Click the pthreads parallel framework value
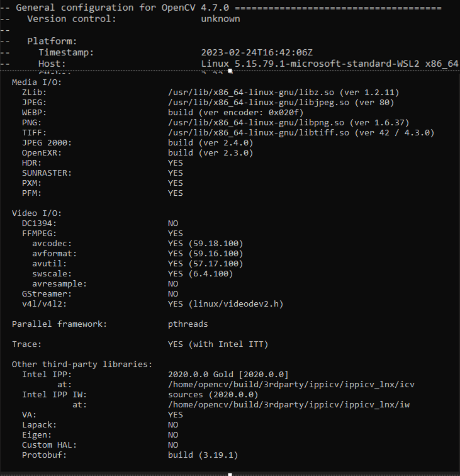460x476 pixels. point(188,324)
